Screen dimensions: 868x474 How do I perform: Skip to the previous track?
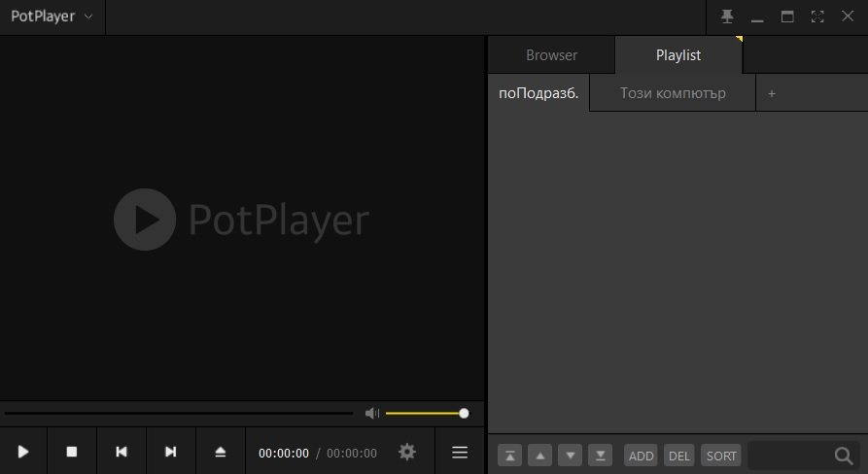122,452
